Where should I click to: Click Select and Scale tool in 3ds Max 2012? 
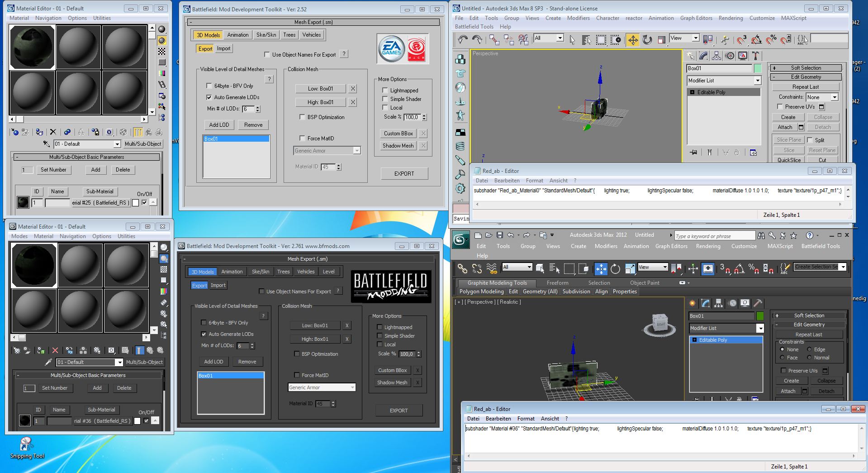click(x=630, y=268)
